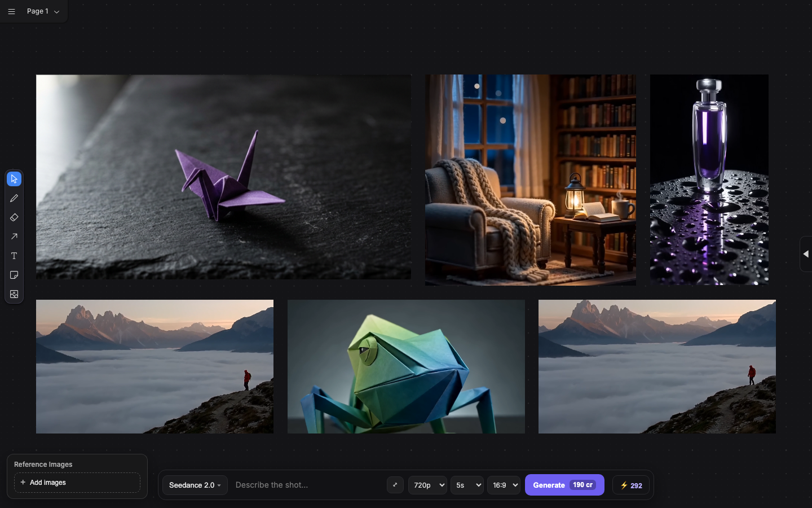Select the cozy library armchair image
This screenshot has width=812, height=508.
click(530, 179)
